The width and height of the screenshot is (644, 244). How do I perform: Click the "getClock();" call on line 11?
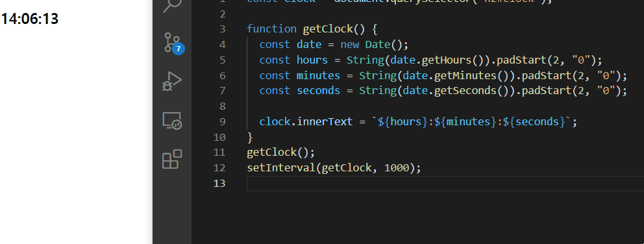pos(281,152)
